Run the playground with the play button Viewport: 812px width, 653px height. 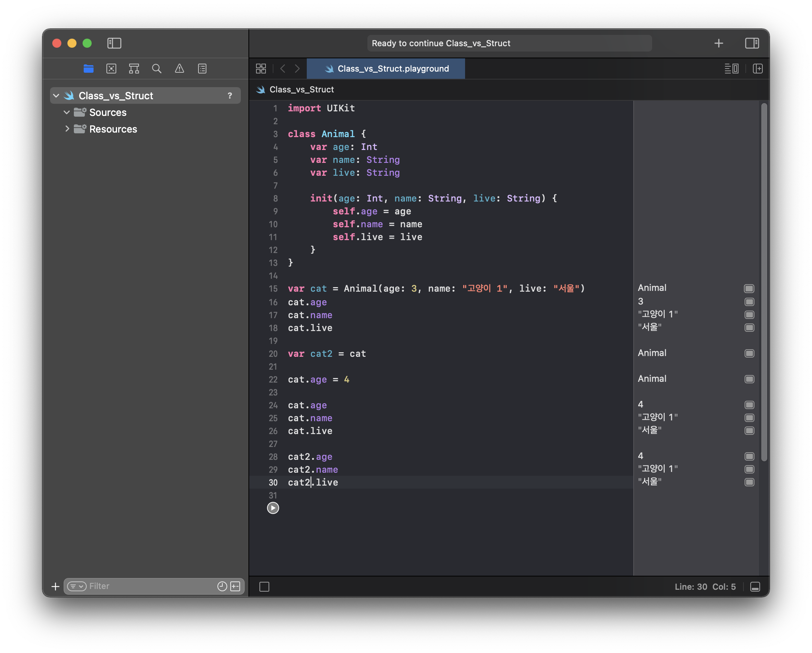273,508
